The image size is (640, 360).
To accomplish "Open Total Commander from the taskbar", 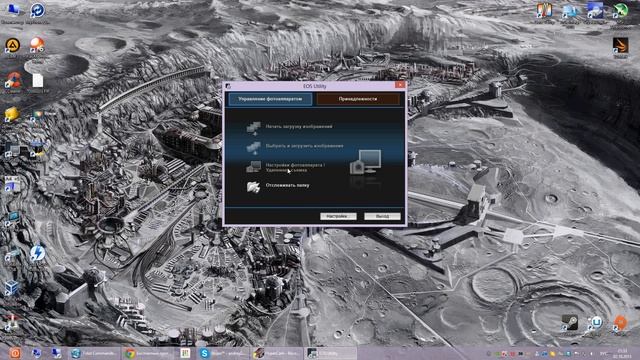I will pos(95,353).
